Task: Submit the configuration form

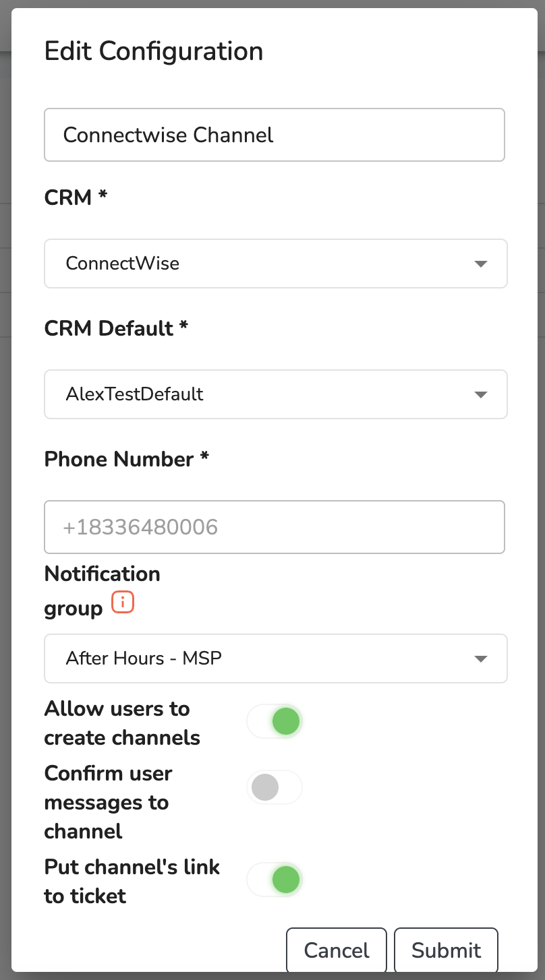Action: coord(446,950)
